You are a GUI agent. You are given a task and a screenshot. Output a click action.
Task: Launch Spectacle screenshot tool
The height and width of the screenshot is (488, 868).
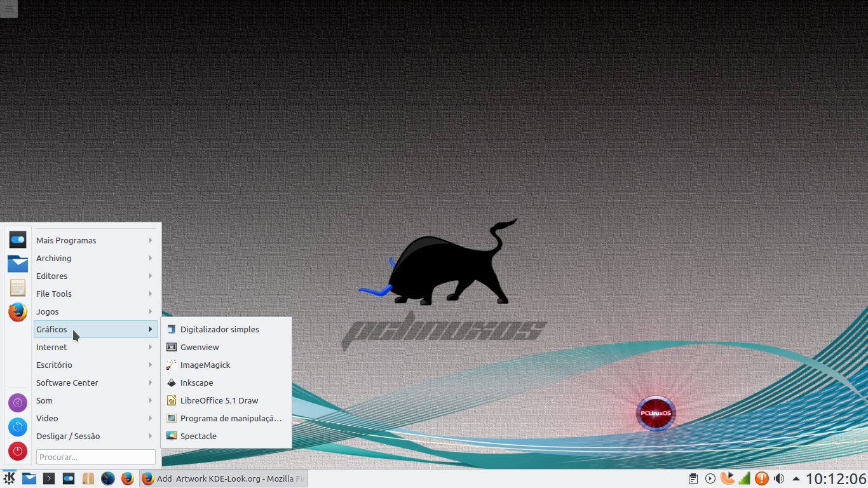coord(227,436)
